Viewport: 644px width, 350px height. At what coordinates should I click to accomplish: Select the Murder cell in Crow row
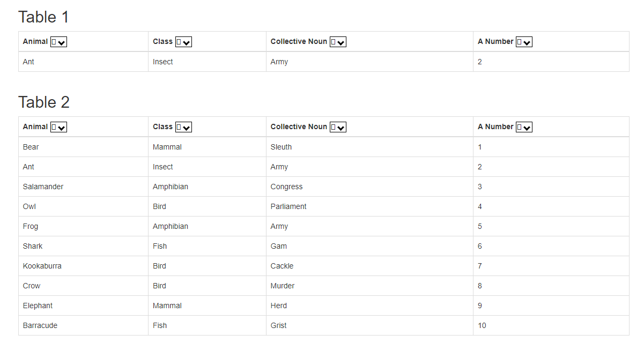coord(283,286)
